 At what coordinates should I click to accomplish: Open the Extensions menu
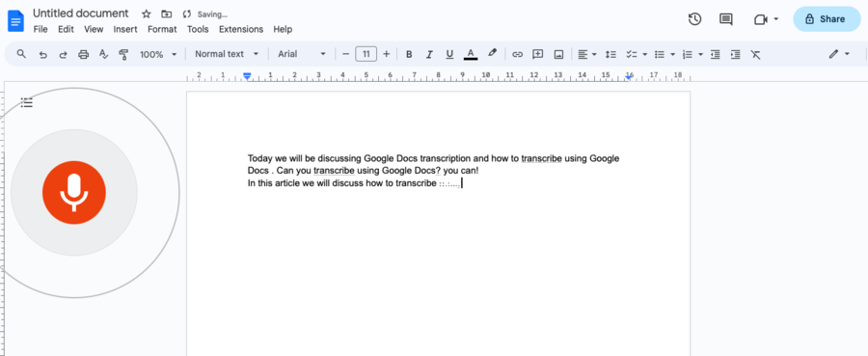(241, 29)
